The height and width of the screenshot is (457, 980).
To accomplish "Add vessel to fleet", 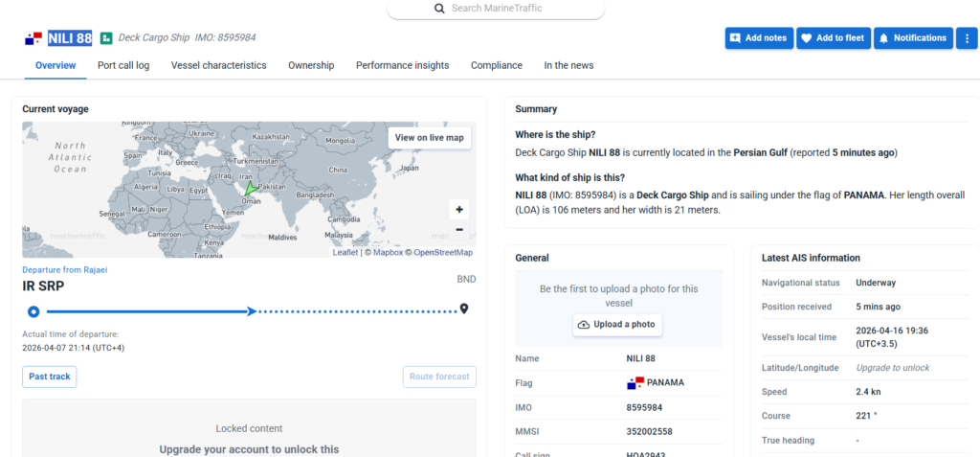I will click(x=833, y=38).
